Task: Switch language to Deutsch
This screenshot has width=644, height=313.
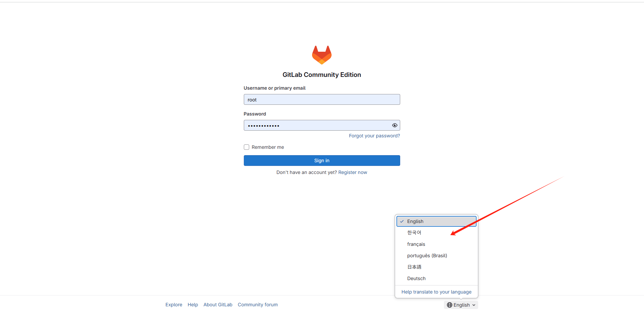Action: click(437, 278)
